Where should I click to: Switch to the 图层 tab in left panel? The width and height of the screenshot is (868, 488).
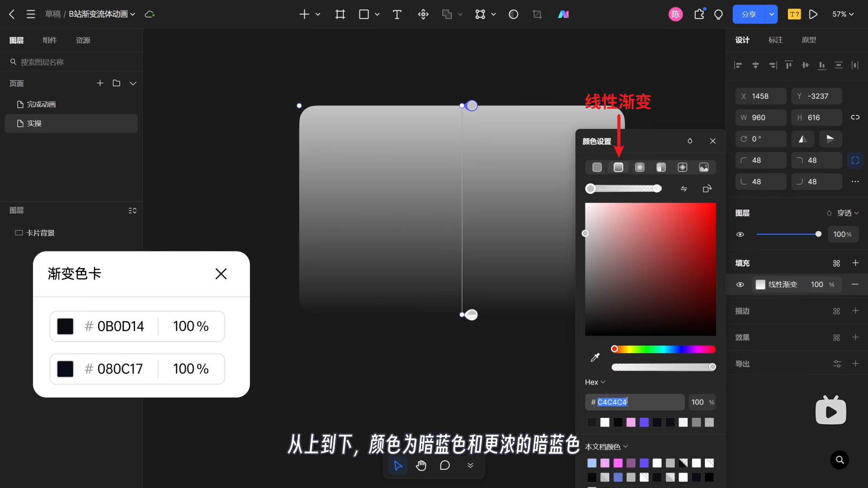(x=17, y=40)
